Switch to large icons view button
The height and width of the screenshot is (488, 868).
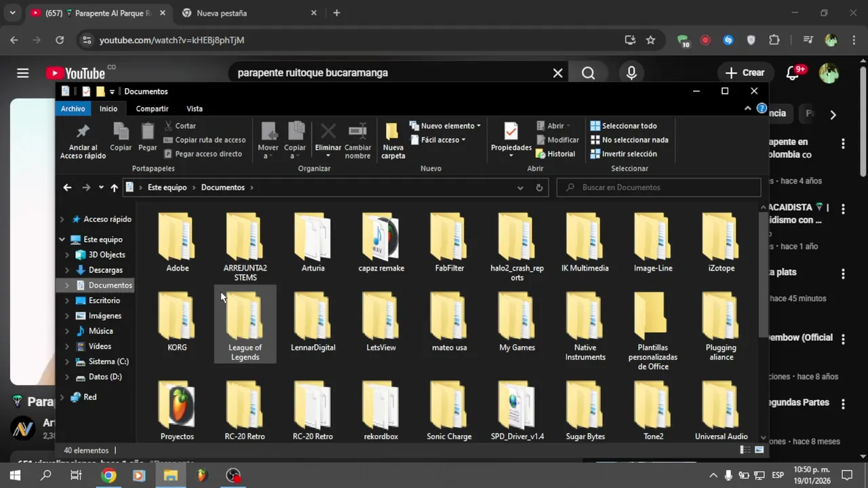point(759,450)
